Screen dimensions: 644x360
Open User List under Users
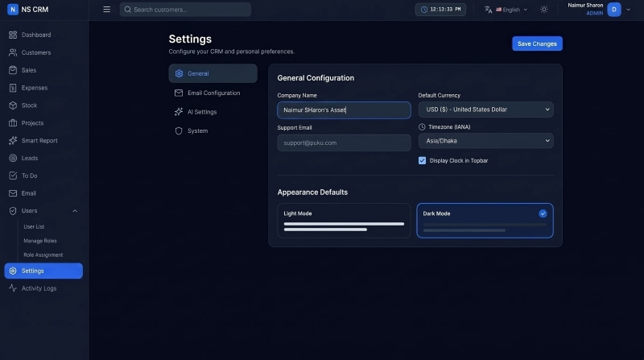point(34,227)
